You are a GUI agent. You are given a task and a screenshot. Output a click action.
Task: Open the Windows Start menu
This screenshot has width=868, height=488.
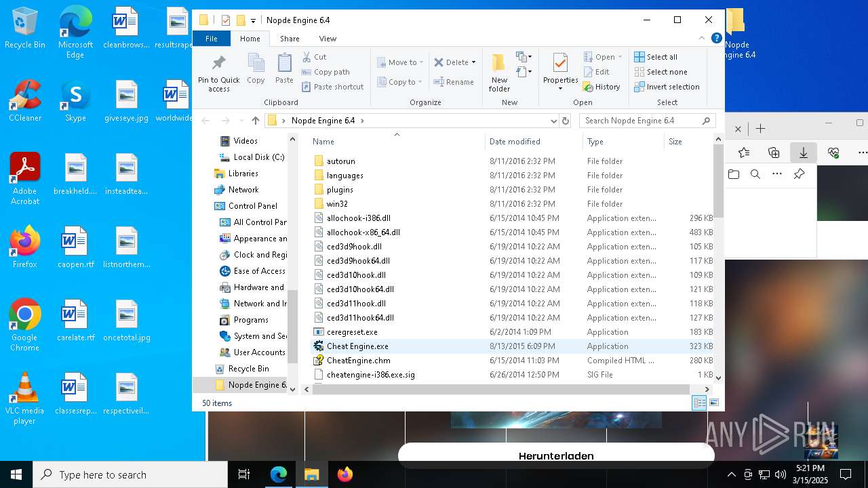click(16, 474)
